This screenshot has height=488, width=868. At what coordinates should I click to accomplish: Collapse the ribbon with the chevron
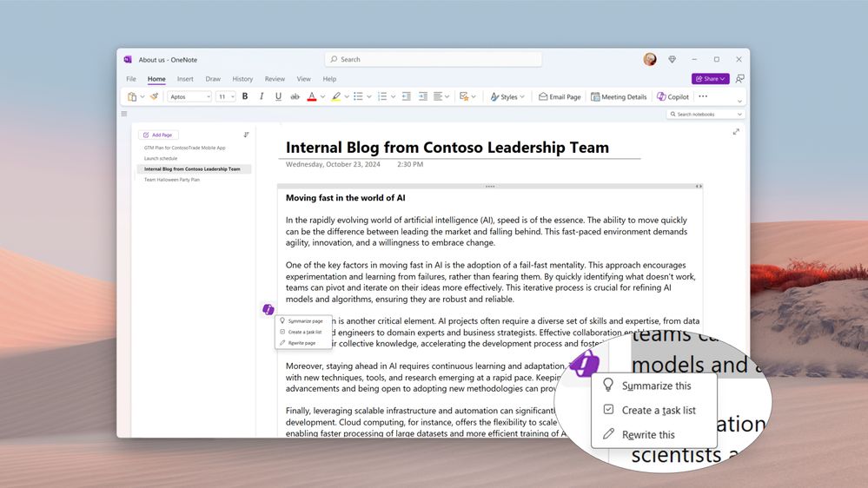(739, 102)
